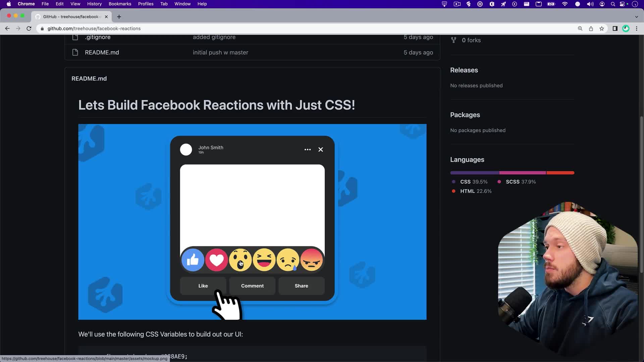
Task: Click the Languages percentage bar
Action: tap(512, 173)
